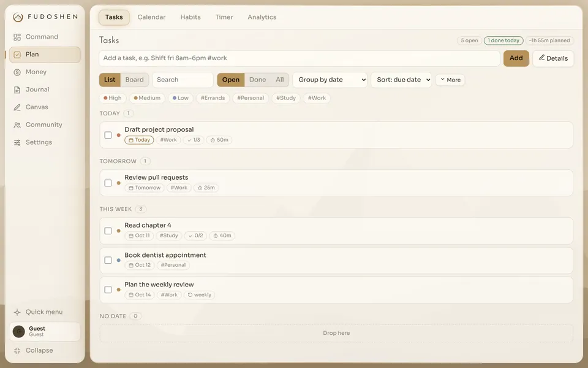Show All tasks filter
Image resolution: width=588 pixels, height=368 pixels.
[x=280, y=80]
